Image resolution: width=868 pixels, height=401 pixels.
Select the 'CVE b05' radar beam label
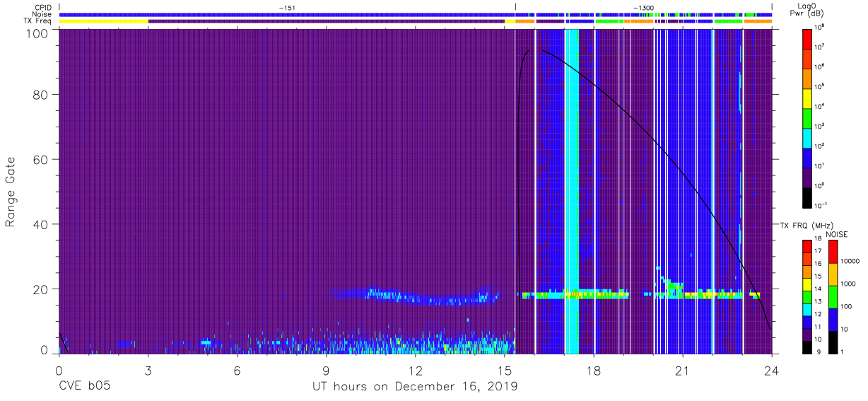[84, 387]
